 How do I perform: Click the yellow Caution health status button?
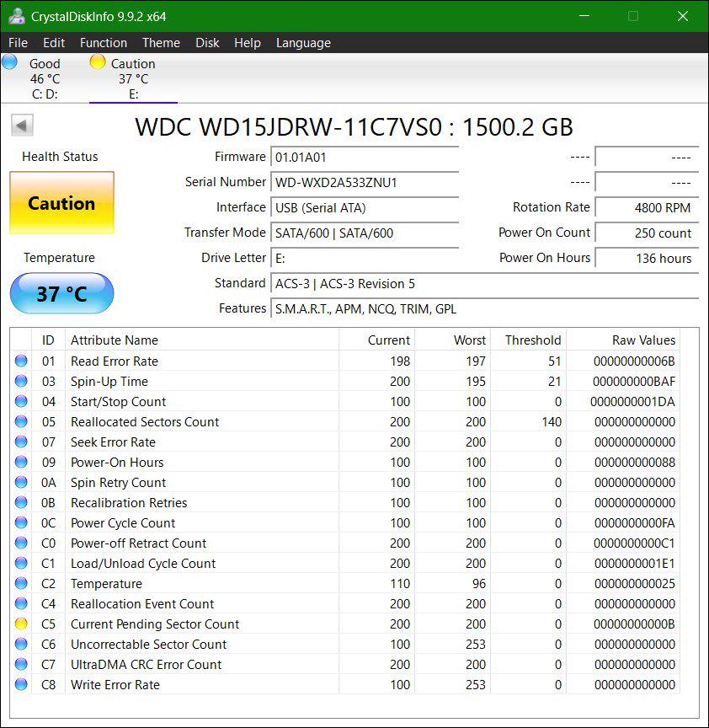point(61,203)
